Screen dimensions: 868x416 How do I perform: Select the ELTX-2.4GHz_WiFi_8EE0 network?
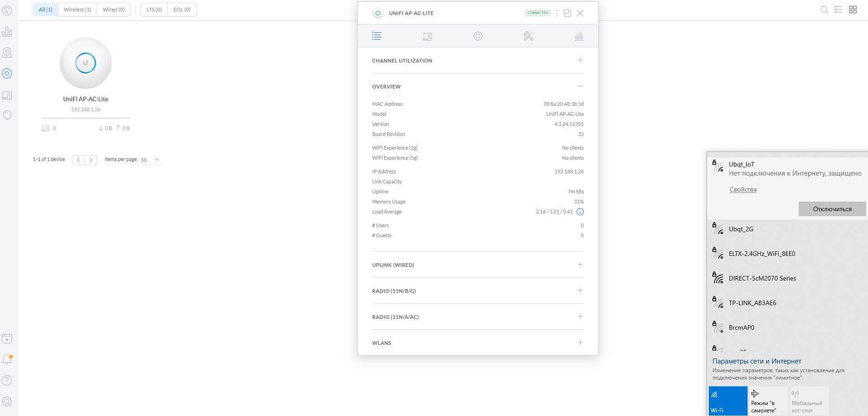coord(787,254)
